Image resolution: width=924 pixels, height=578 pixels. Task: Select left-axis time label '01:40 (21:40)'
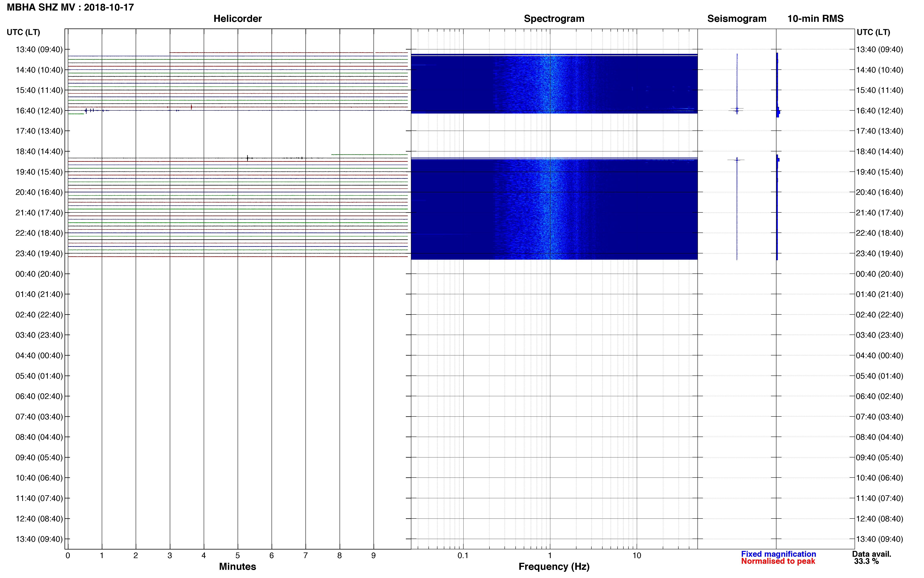[x=39, y=294]
